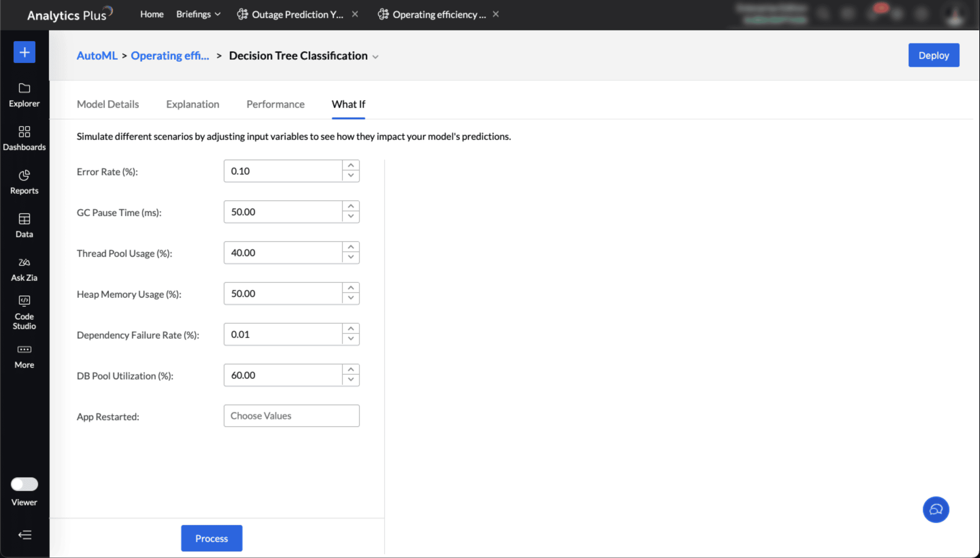Click the blue plus create icon
The height and width of the screenshot is (558, 980).
pos(24,52)
